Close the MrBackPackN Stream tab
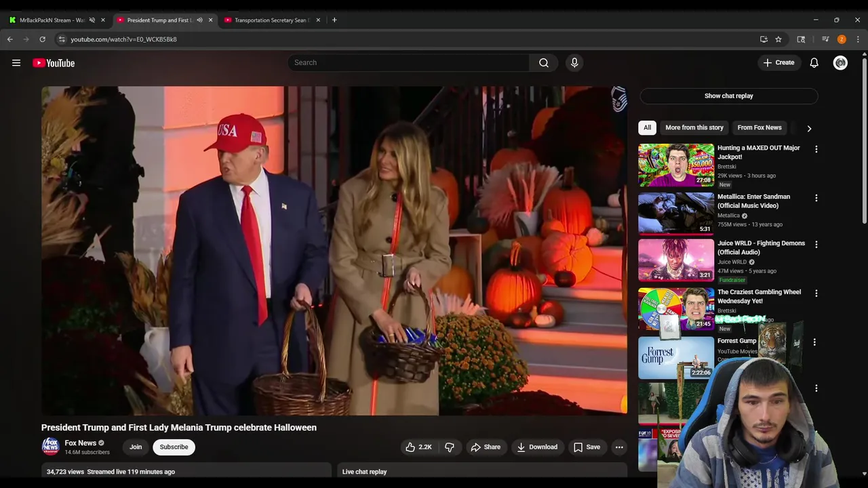868x488 pixels. (103, 20)
